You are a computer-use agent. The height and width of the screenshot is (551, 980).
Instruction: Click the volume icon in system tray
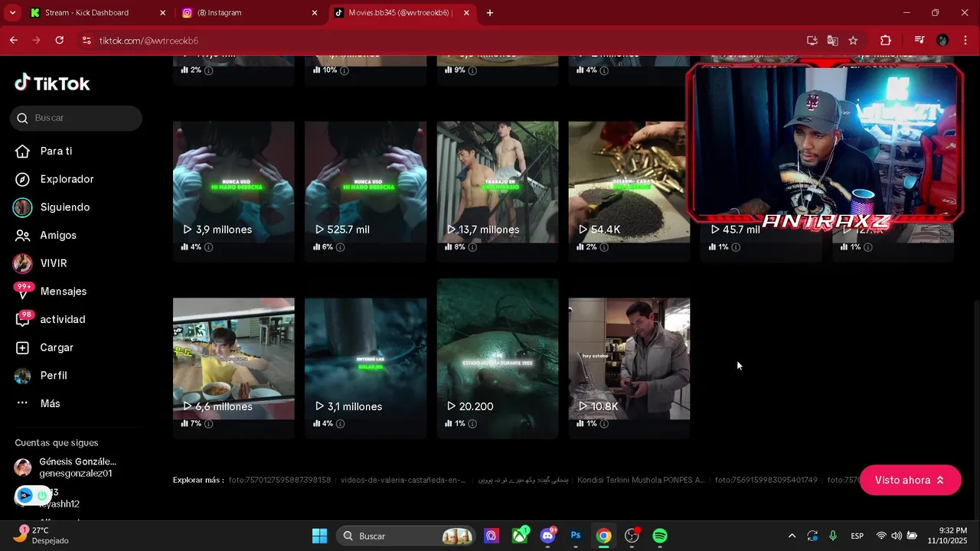pos(896,536)
